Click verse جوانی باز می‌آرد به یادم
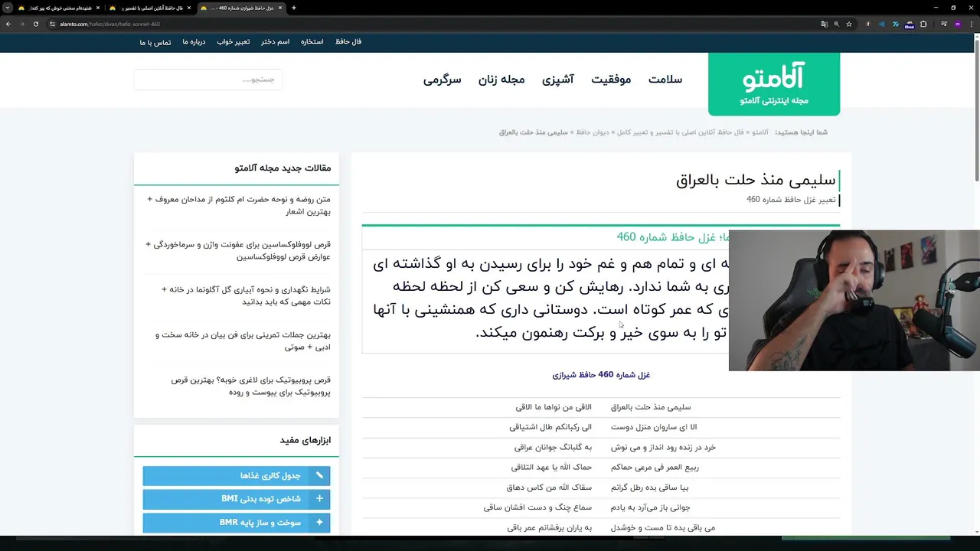Image resolution: width=980 pixels, height=551 pixels. [x=650, y=507]
